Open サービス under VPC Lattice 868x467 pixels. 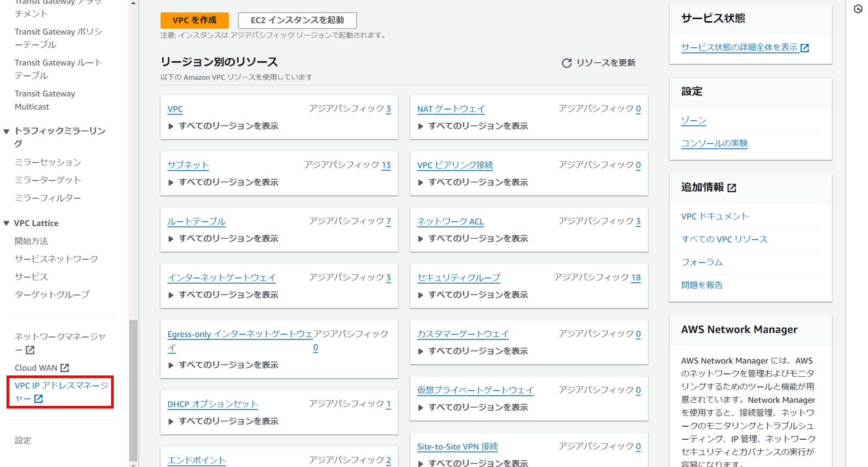click(31, 277)
